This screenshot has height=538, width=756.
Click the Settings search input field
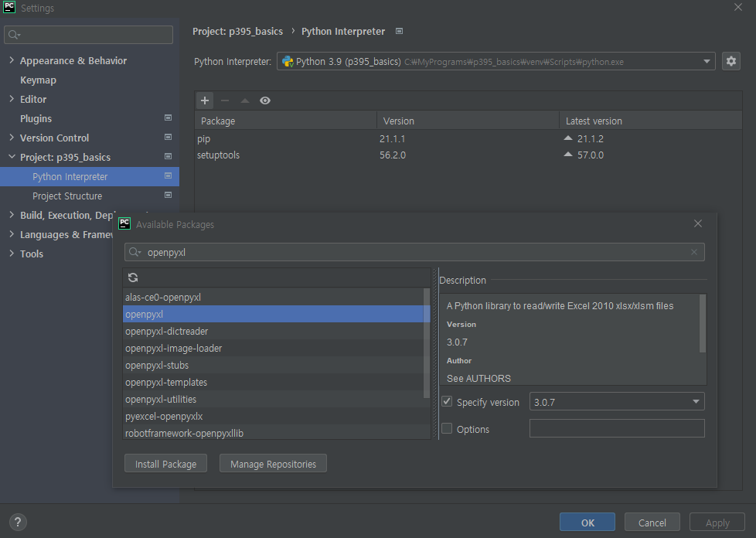click(x=88, y=35)
